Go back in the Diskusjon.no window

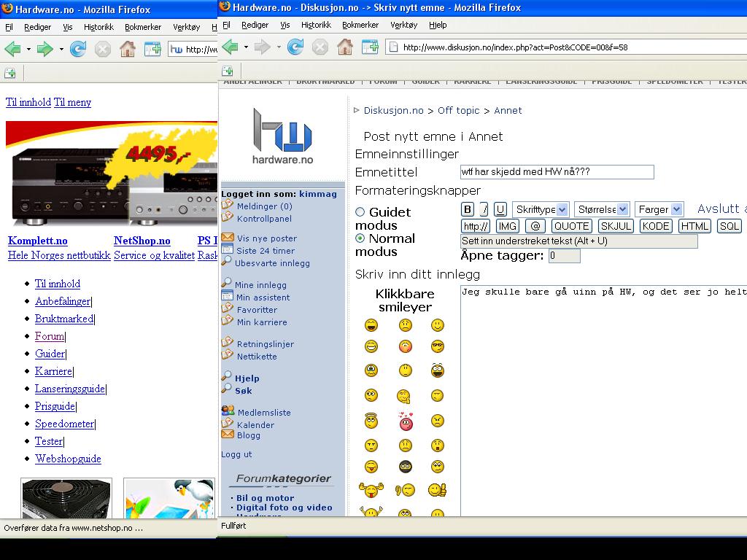[x=230, y=47]
